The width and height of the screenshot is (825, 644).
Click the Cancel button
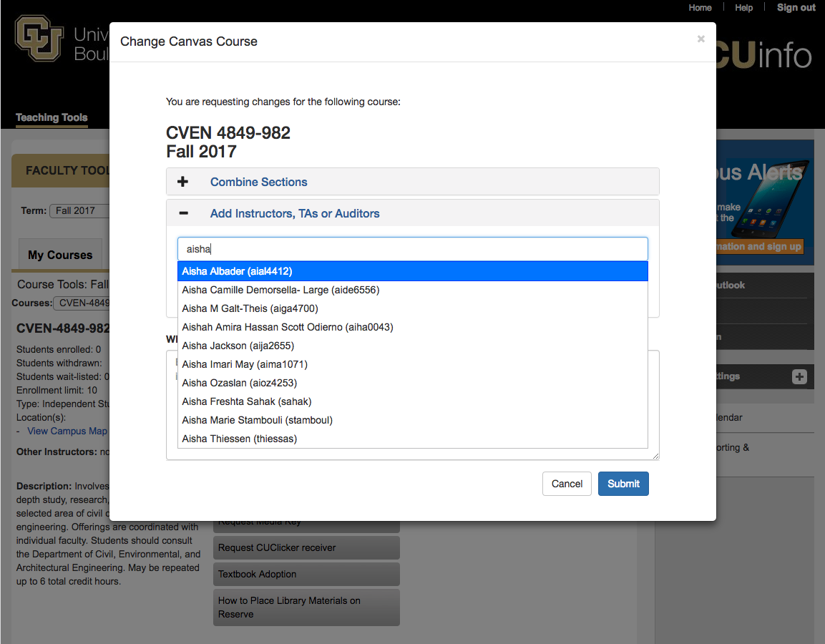pyautogui.click(x=567, y=484)
